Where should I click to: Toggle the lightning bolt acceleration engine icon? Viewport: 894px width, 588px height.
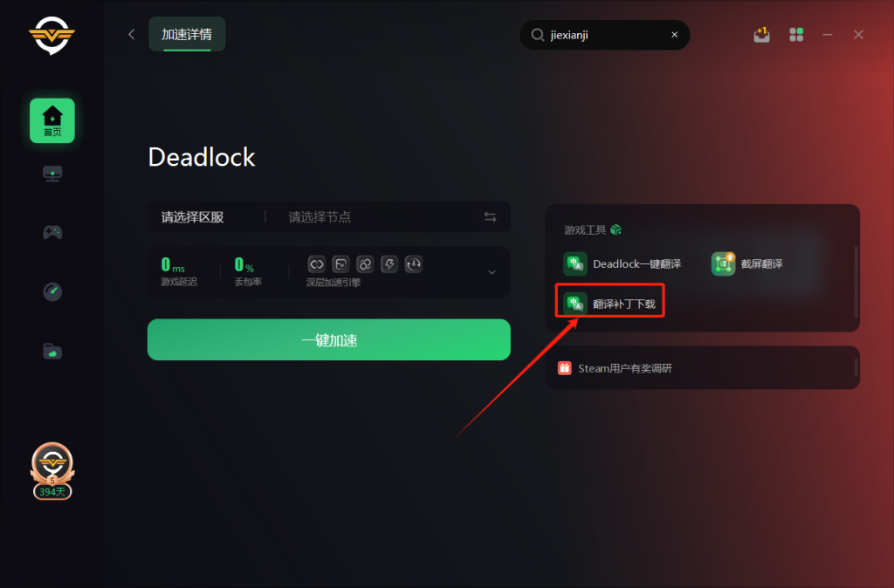[x=389, y=264]
